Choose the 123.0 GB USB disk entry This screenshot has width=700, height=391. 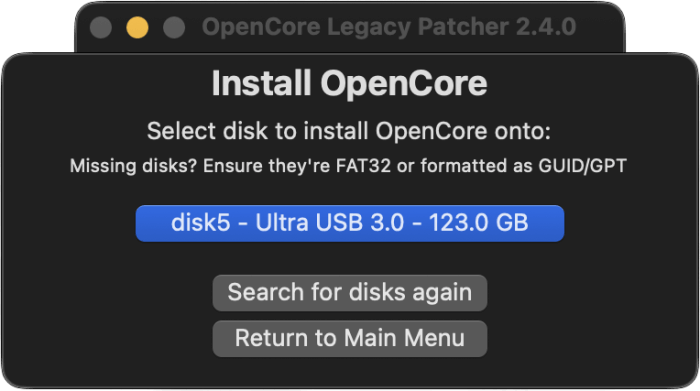click(x=350, y=223)
